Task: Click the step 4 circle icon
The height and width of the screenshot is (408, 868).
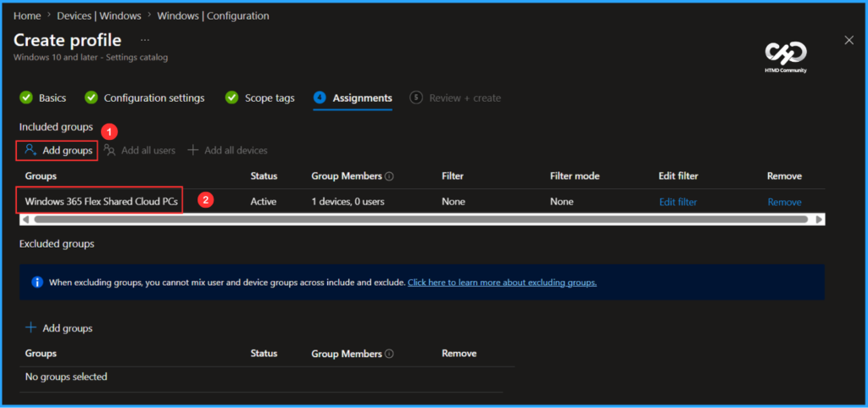Action: 320,98
